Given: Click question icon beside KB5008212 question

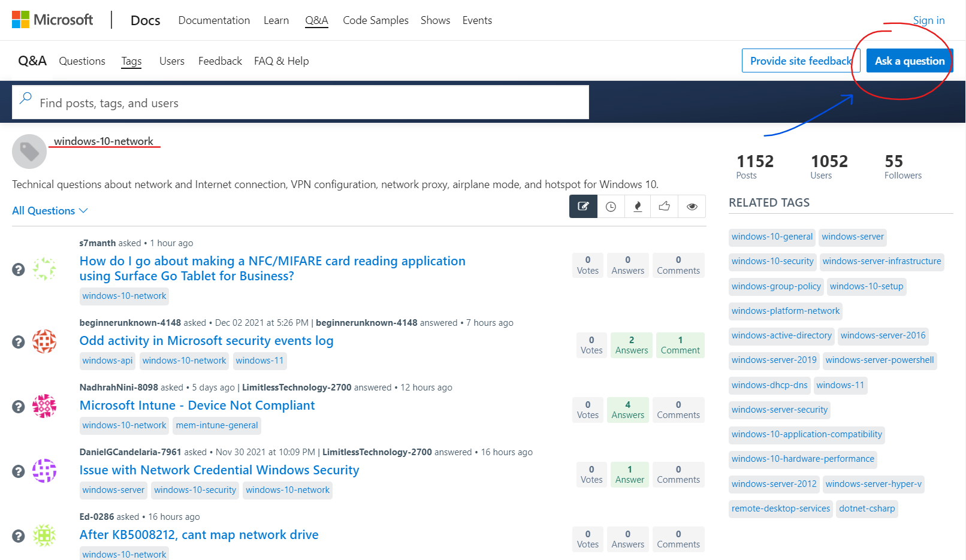Looking at the screenshot, I should (x=19, y=535).
